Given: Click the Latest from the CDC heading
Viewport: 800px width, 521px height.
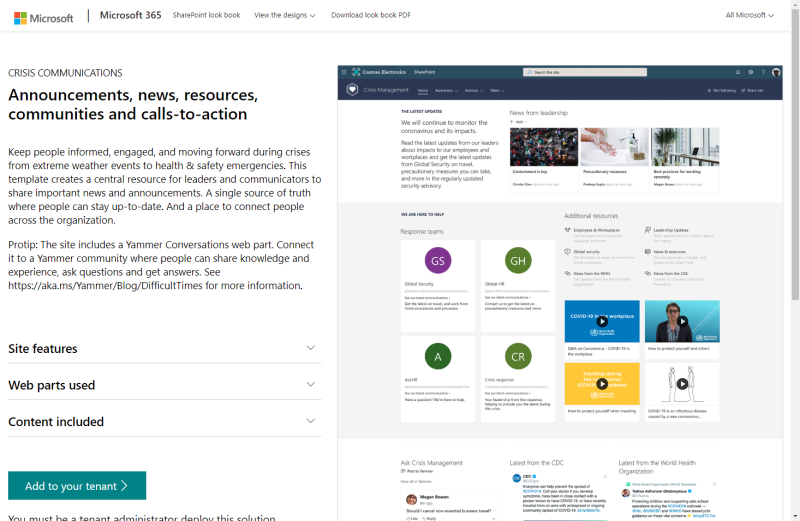Looking at the screenshot, I should pos(536,463).
